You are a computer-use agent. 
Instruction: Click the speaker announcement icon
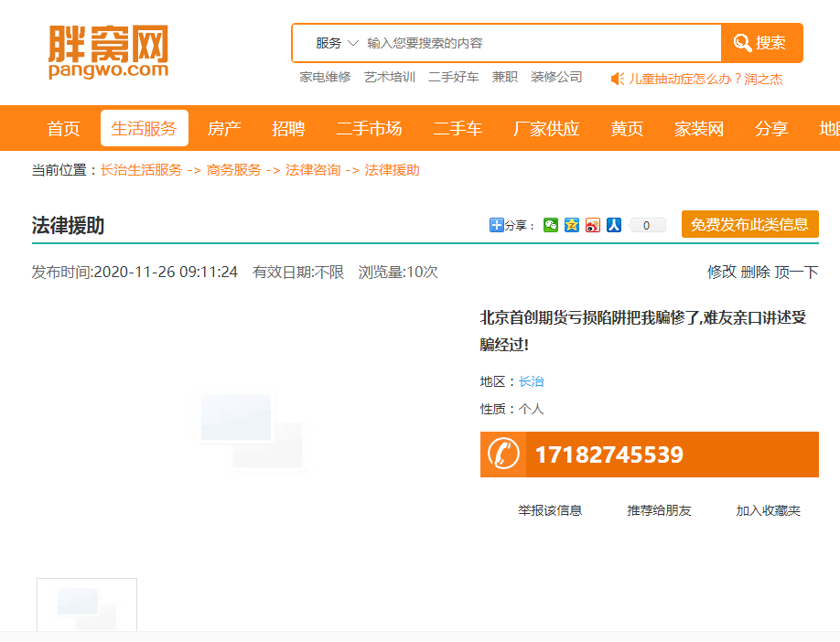click(618, 79)
